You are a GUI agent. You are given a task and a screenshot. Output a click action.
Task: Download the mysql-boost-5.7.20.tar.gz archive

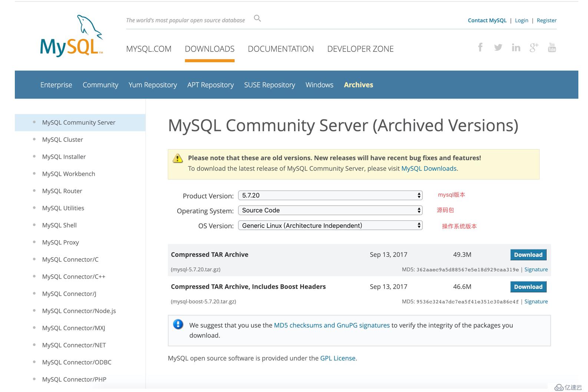[528, 287]
